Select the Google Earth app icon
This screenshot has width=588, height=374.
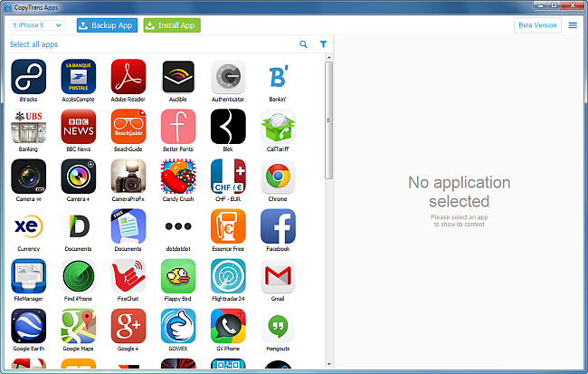[x=29, y=326]
